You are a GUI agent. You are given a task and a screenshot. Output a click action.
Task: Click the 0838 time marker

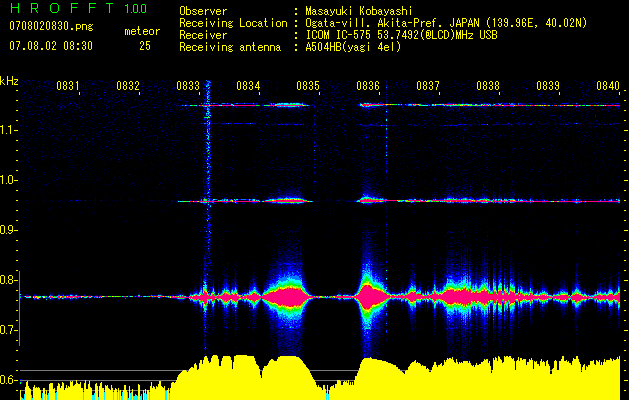pos(488,85)
